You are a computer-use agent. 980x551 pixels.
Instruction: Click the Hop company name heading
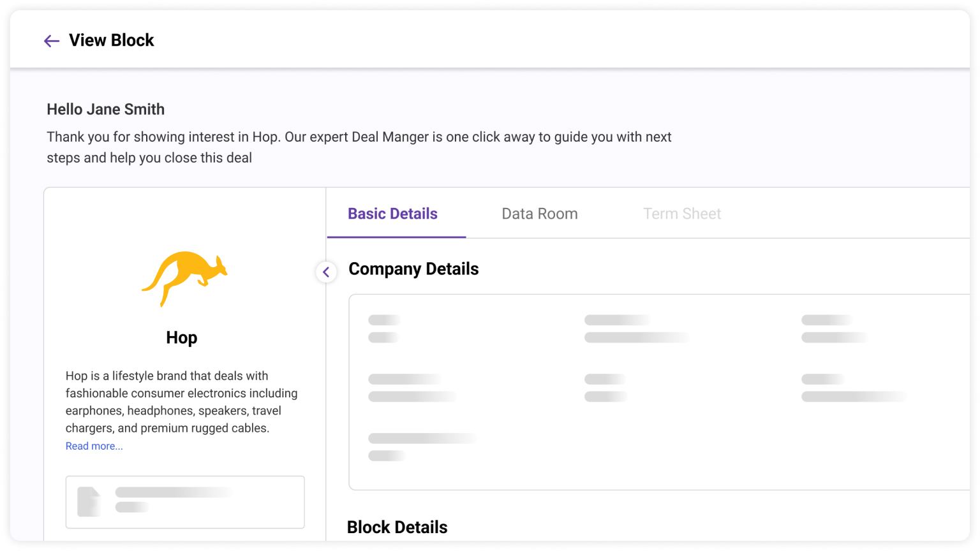pyautogui.click(x=182, y=337)
